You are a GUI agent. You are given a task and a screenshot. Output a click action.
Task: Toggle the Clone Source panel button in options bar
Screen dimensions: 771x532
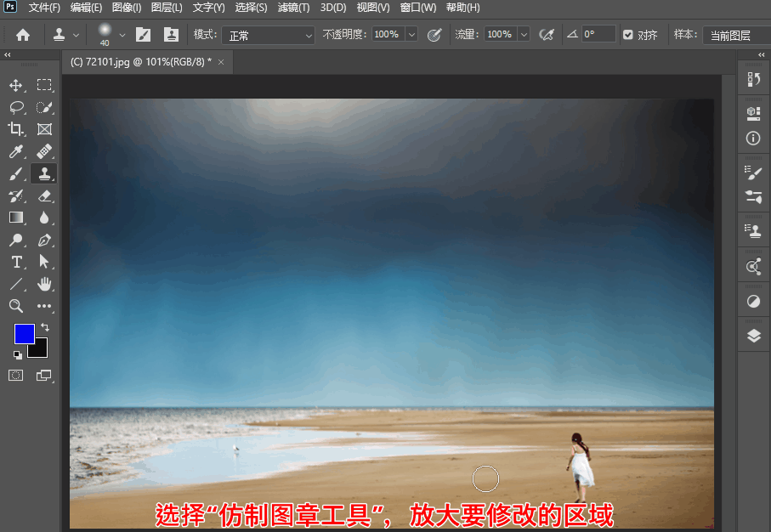(171, 35)
